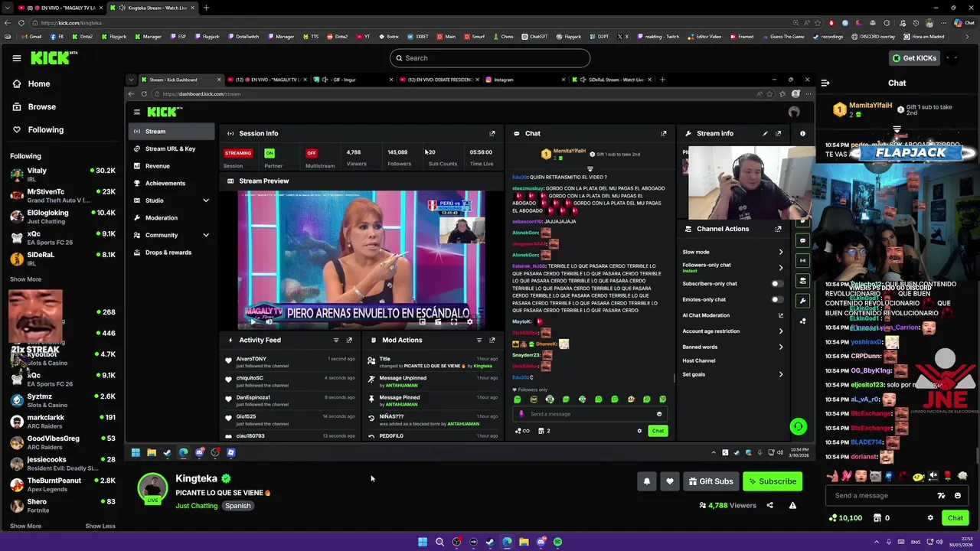Viewport: 980px width, 551px height.
Task: Click the edit pencil in Stream info panel
Action: [x=765, y=133]
